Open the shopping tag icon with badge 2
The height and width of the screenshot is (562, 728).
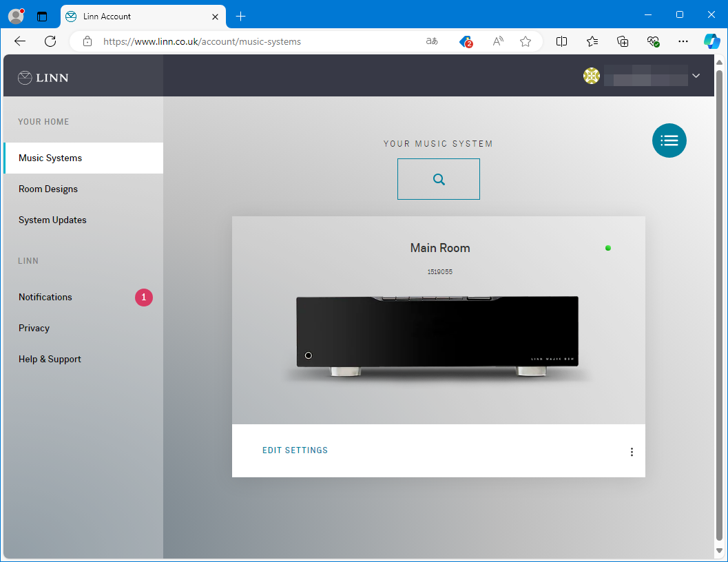point(466,42)
